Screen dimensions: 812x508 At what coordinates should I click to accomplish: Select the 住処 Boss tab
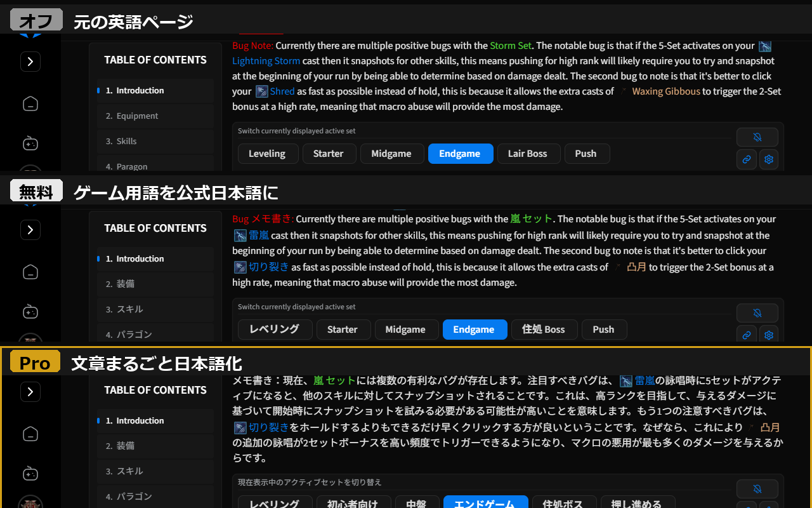click(544, 330)
